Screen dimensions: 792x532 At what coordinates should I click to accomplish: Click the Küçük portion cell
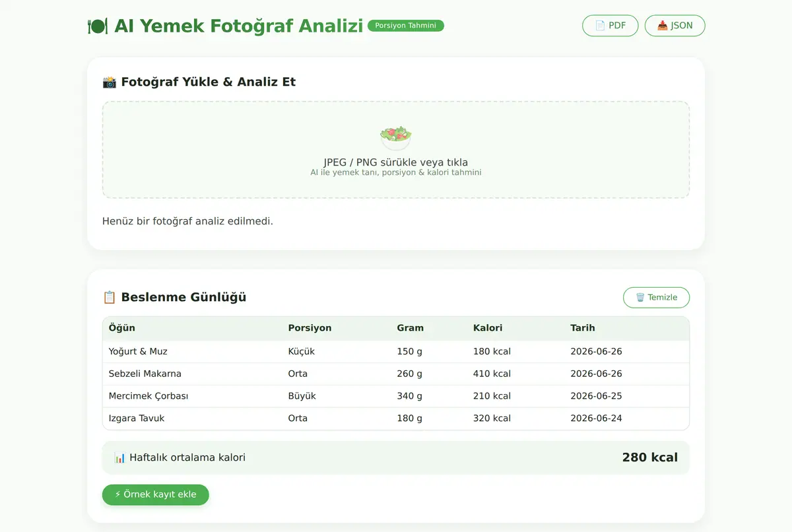point(302,352)
